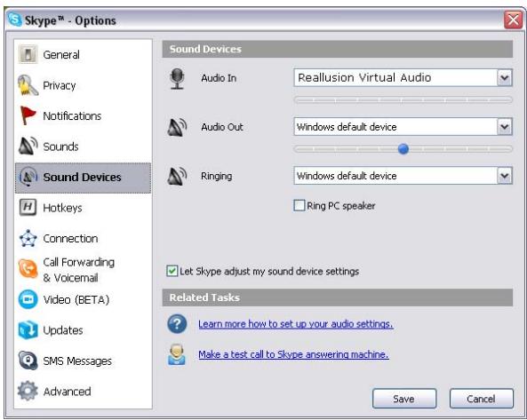Select the Advanced gear icon

[28, 391]
